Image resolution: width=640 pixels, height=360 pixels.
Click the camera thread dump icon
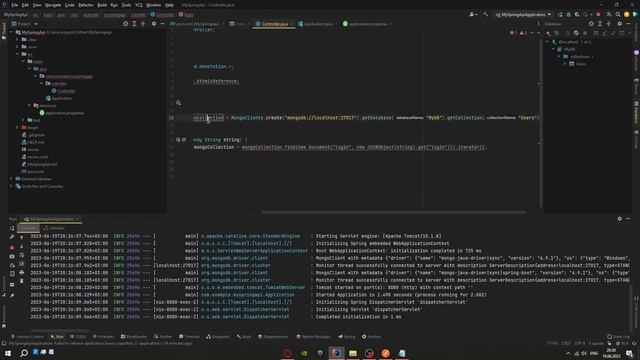(12, 256)
